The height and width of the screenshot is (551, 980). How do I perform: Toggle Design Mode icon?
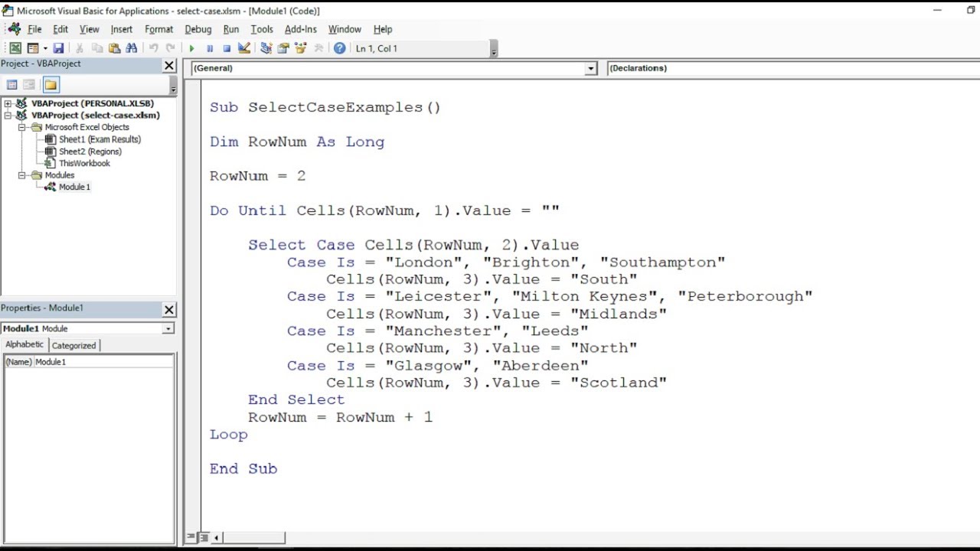click(244, 48)
